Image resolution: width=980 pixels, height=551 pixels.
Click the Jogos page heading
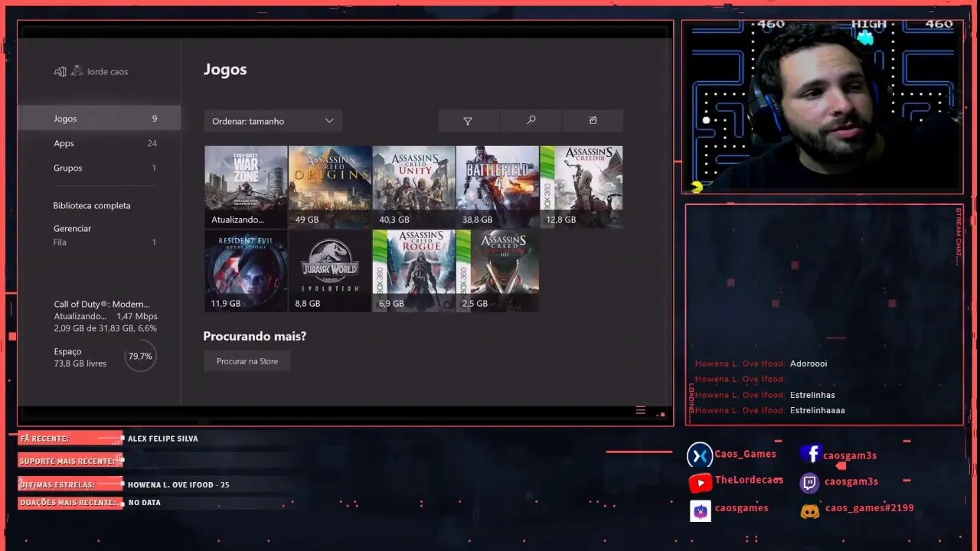tap(225, 70)
